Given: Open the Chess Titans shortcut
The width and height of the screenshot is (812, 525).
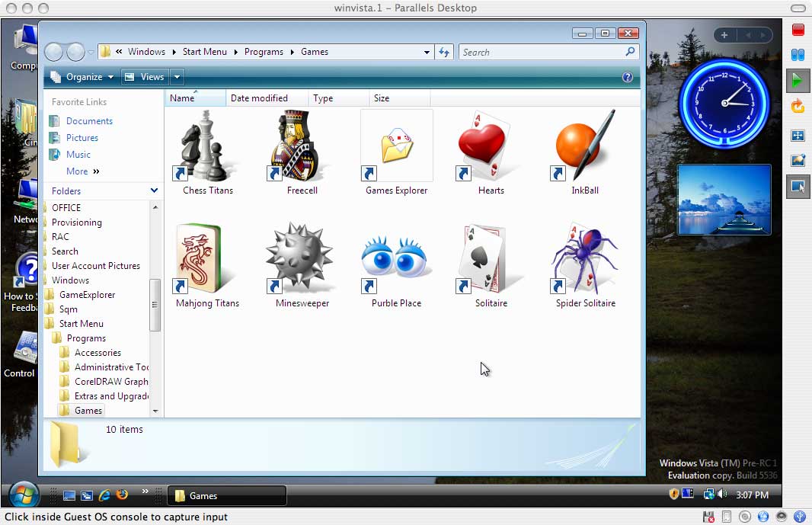Looking at the screenshot, I should [x=208, y=152].
